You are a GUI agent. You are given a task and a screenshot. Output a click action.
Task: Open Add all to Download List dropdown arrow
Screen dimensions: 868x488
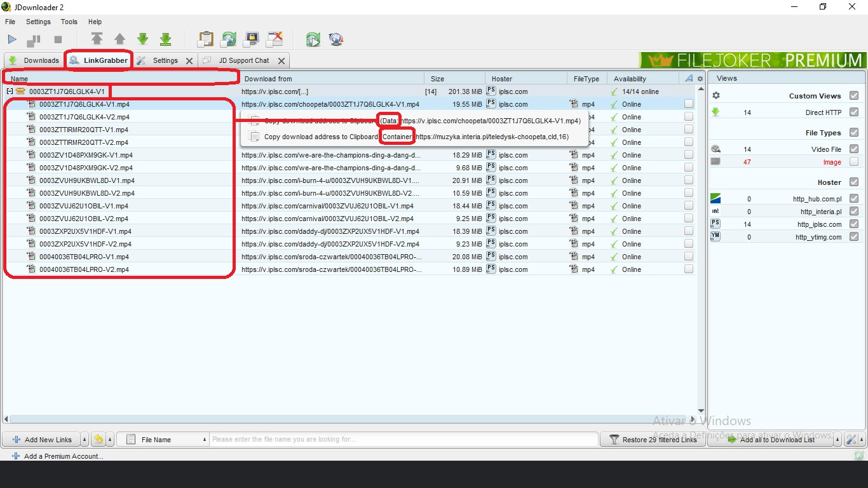click(838, 439)
